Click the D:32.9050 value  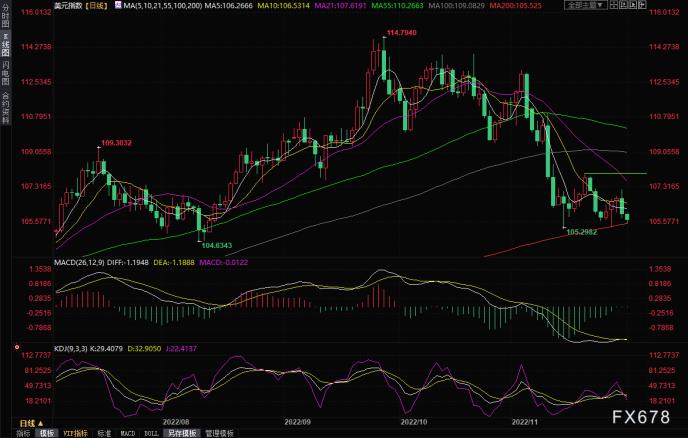pos(144,349)
